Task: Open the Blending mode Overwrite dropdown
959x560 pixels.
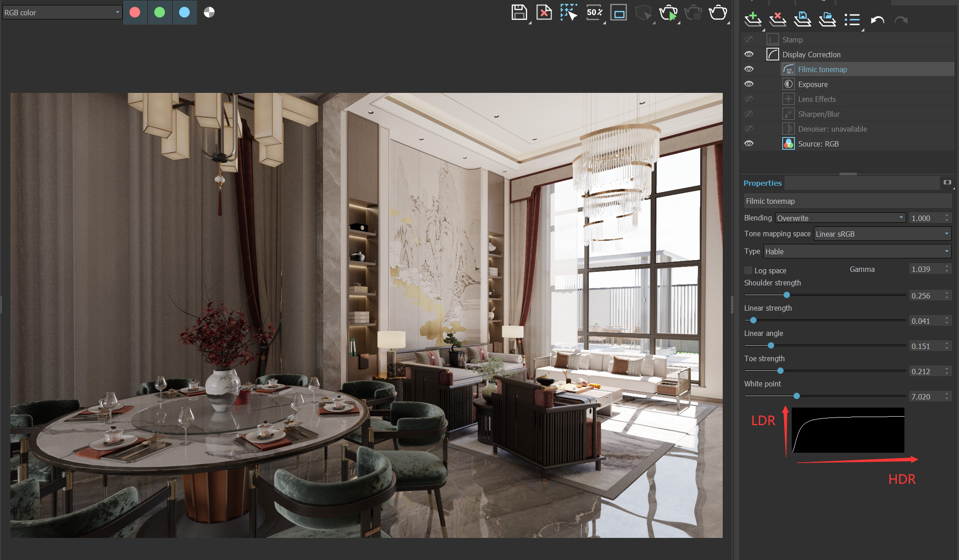Action: pos(840,218)
